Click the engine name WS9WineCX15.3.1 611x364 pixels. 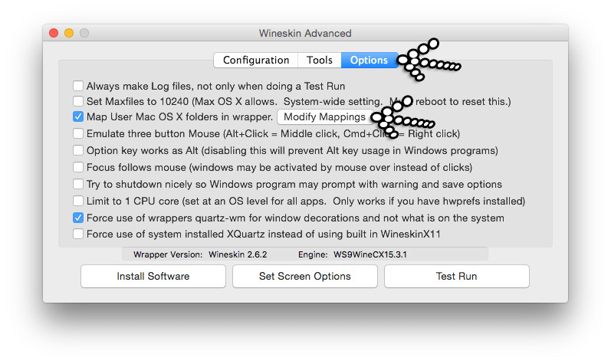(x=370, y=254)
